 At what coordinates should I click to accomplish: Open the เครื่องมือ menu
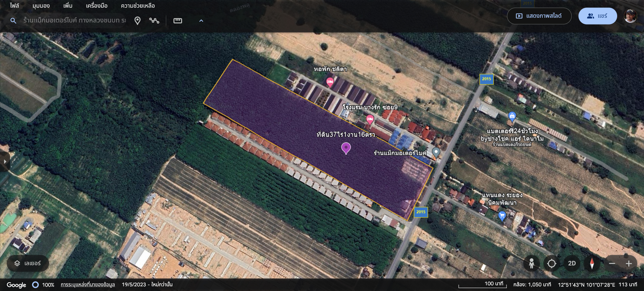coord(97,6)
